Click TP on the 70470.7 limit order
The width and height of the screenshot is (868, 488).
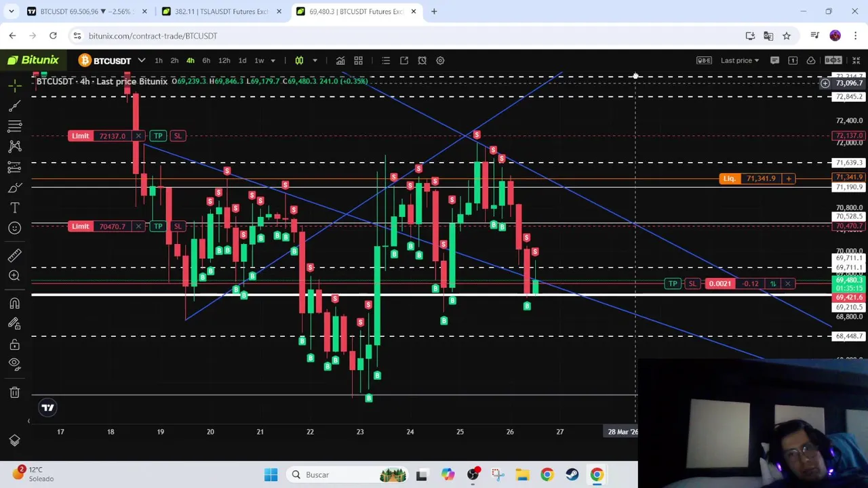[158, 226]
